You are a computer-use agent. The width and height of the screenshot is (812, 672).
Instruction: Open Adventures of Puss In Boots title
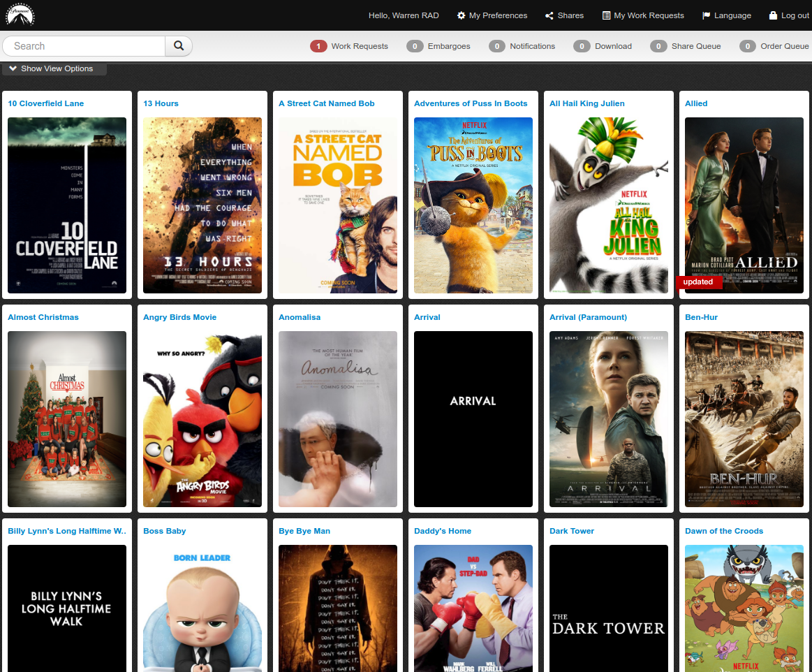coord(471,103)
